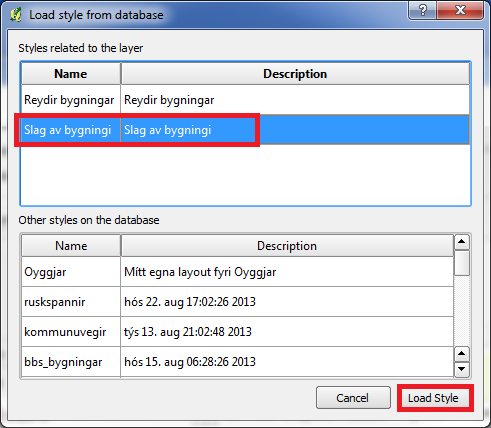Screen dimensions: 491x428
Task: Sort other styles by Name header
Action: 71,246
